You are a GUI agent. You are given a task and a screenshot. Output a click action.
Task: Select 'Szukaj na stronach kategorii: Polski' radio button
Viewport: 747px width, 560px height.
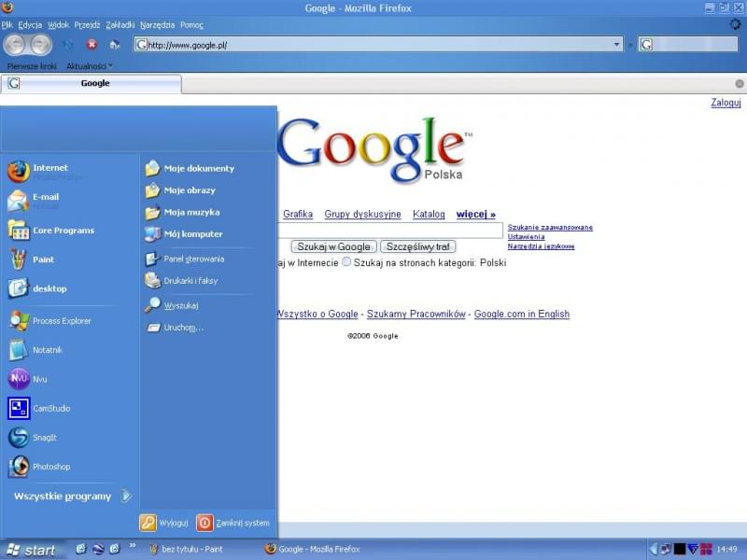tap(346, 262)
